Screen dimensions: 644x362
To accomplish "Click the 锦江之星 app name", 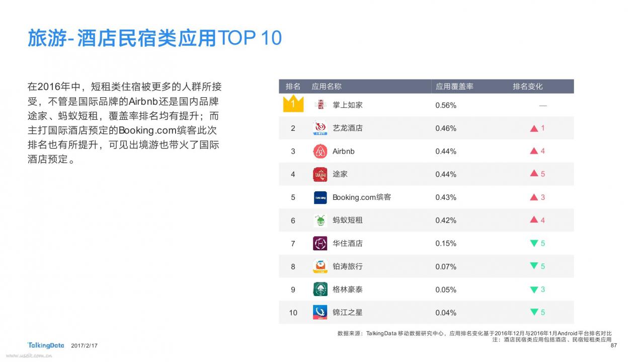I will [348, 312].
